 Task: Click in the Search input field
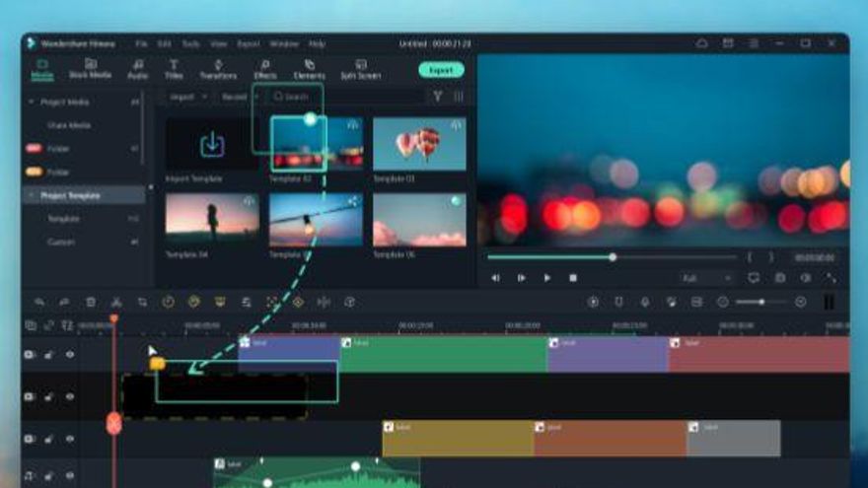[x=346, y=97]
